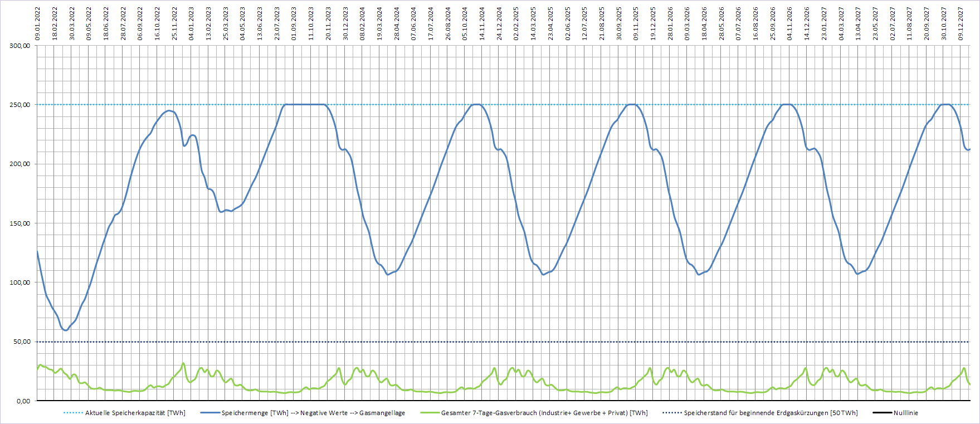Screen dimensions: 980x424
Task: Click the 50,00 y-axis label
Action: coord(22,342)
